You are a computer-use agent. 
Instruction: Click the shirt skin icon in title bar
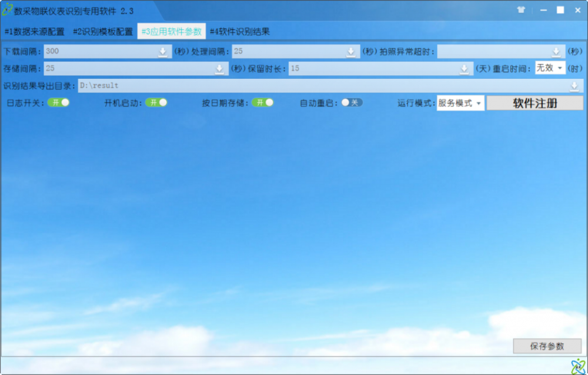(521, 10)
